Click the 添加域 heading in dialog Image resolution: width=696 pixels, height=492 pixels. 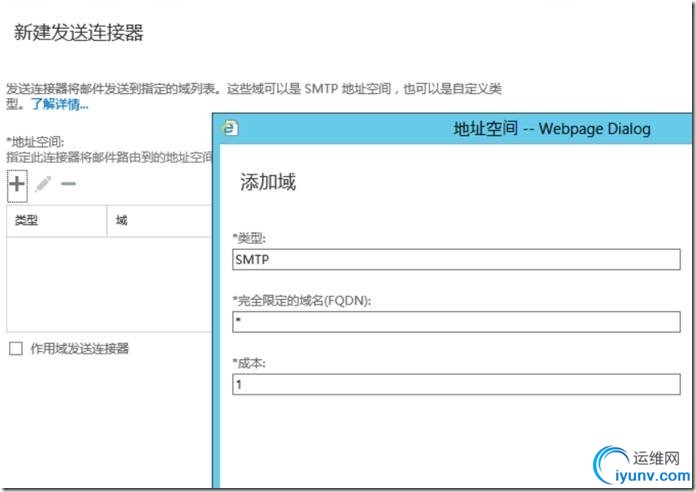click(x=268, y=182)
